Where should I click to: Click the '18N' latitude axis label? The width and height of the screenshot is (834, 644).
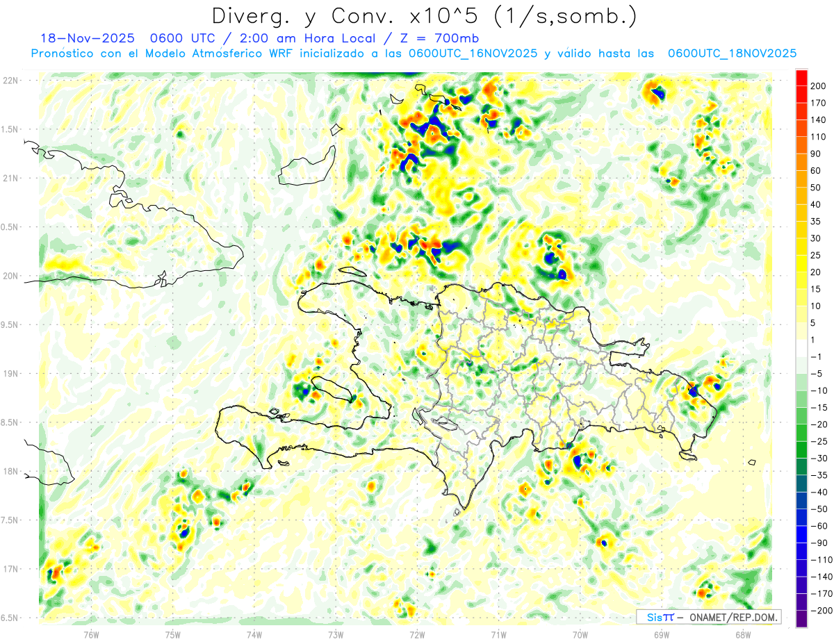click(x=10, y=471)
